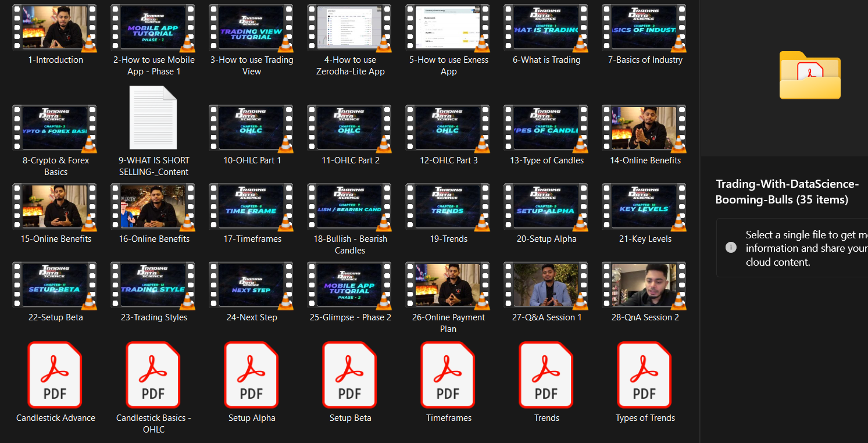The height and width of the screenshot is (443, 868).
Task: Select the Types of Trends PDF
Action: coord(645,375)
